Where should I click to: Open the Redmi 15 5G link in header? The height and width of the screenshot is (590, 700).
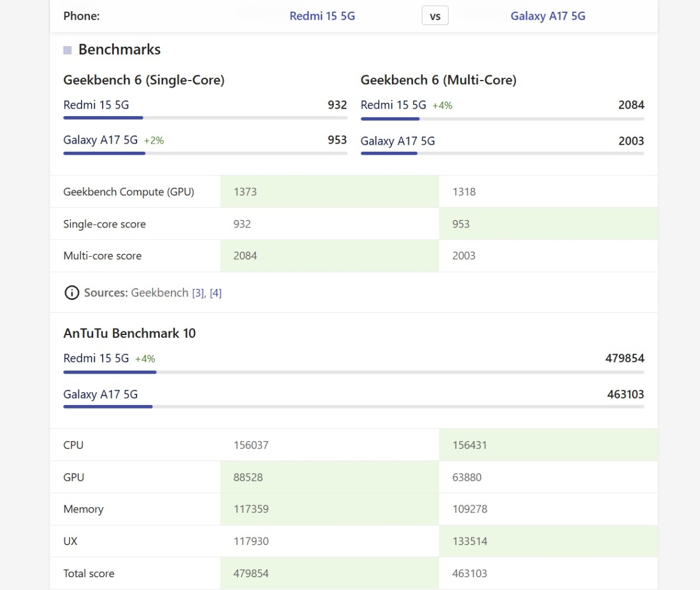click(322, 16)
